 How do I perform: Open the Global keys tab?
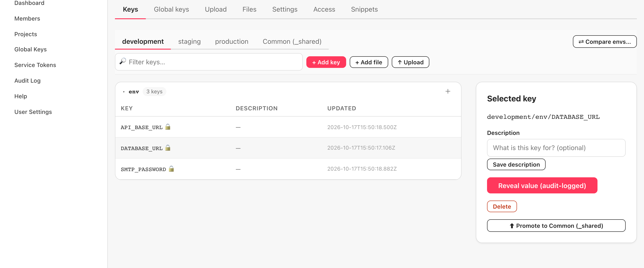(171, 9)
